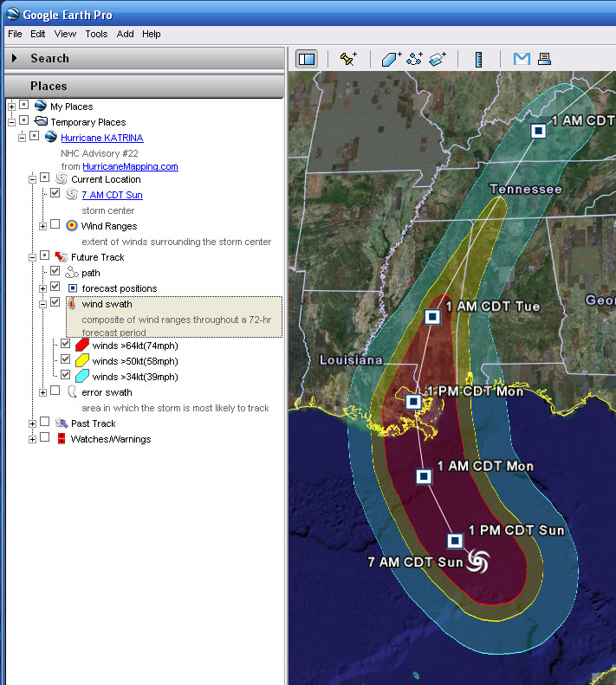
Task: Collapse the Current Location node
Action: [x=32, y=179]
